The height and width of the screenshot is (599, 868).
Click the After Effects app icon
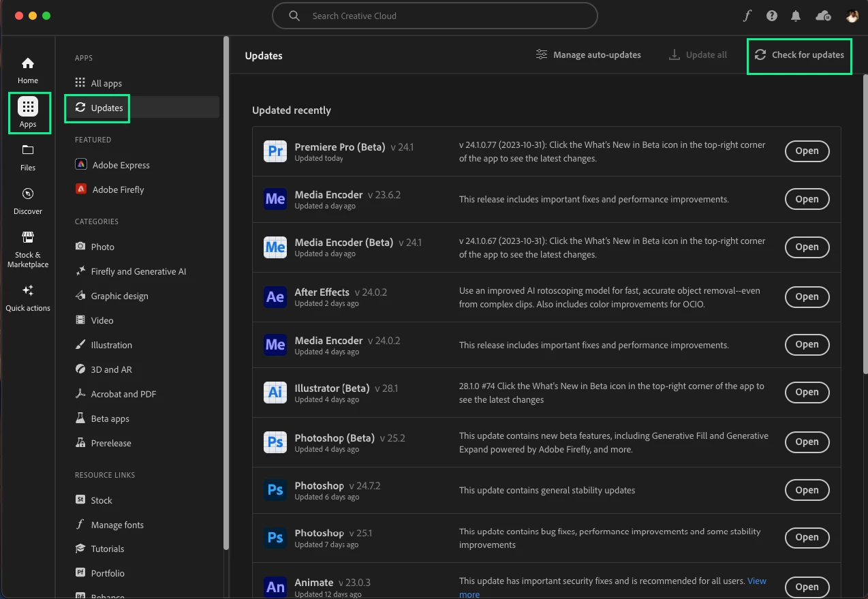pos(275,296)
